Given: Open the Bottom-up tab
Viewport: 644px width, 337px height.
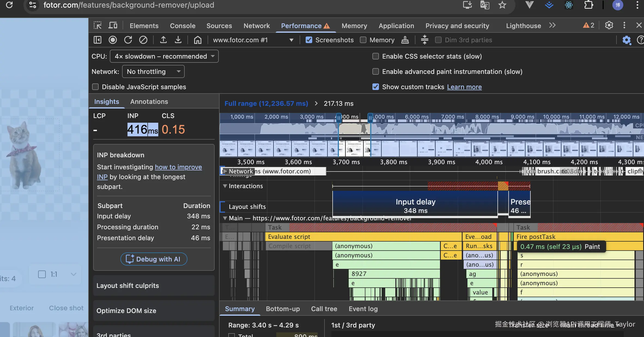Looking at the screenshot, I should coord(283,309).
